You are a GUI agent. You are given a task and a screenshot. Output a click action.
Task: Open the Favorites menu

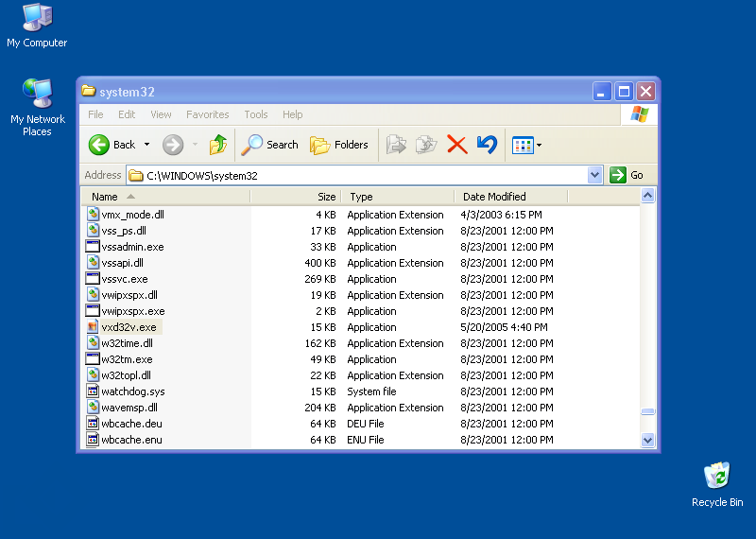pos(207,114)
